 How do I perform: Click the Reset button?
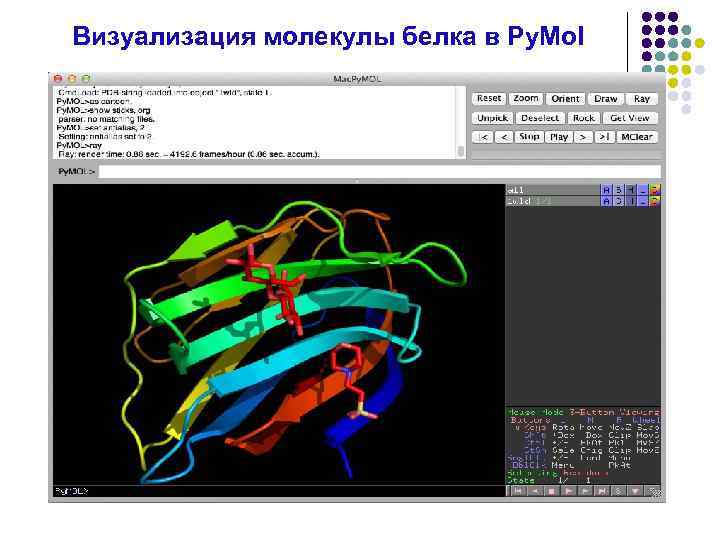(489, 99)
